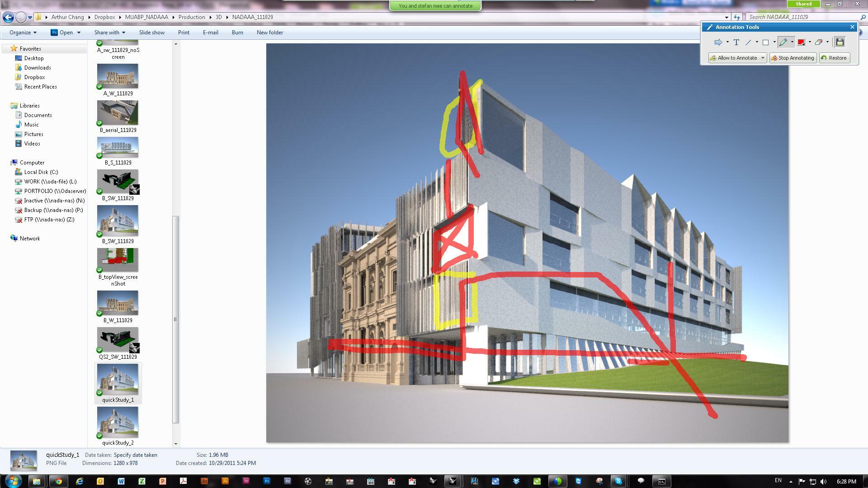The width and height of the screenshot is (868, 488).
Task: Open Microsoft Word from the taskbar
Action: coord(121,481)
